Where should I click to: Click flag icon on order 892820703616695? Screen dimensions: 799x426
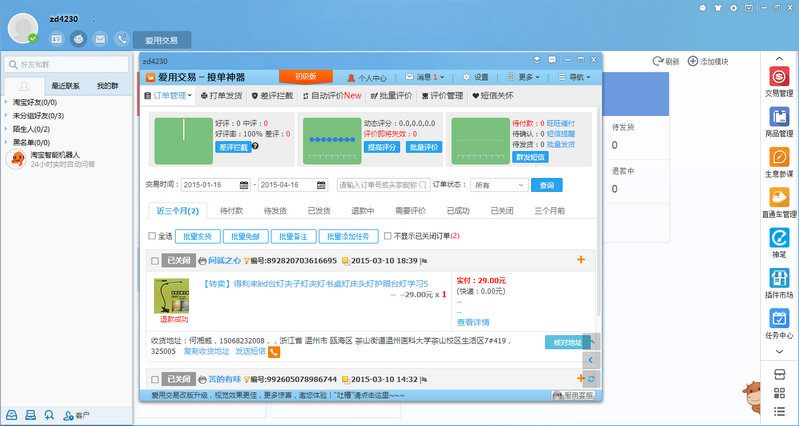423,261
